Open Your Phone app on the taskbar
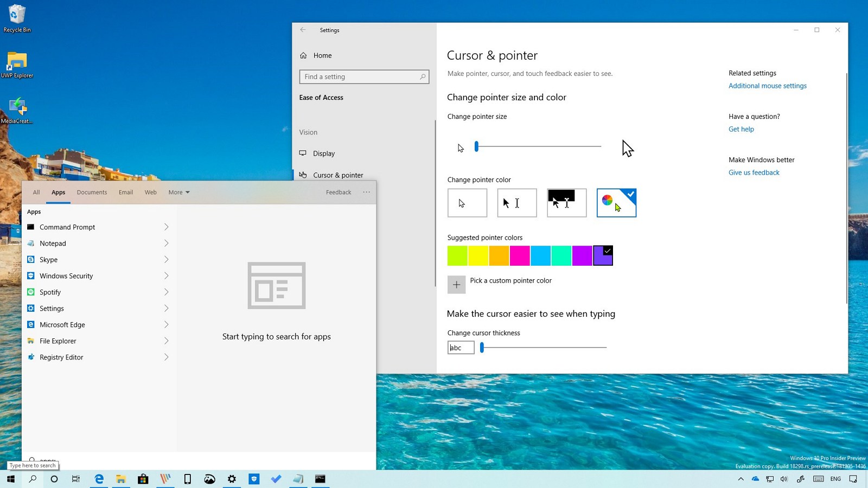868x488 pixels. 188,479
